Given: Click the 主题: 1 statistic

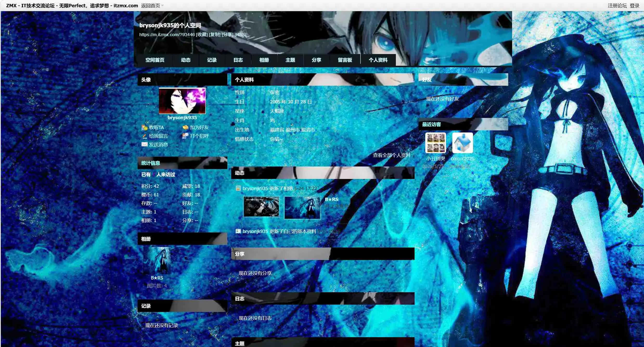Looking at the screenshot, I should tap(149, 212).
